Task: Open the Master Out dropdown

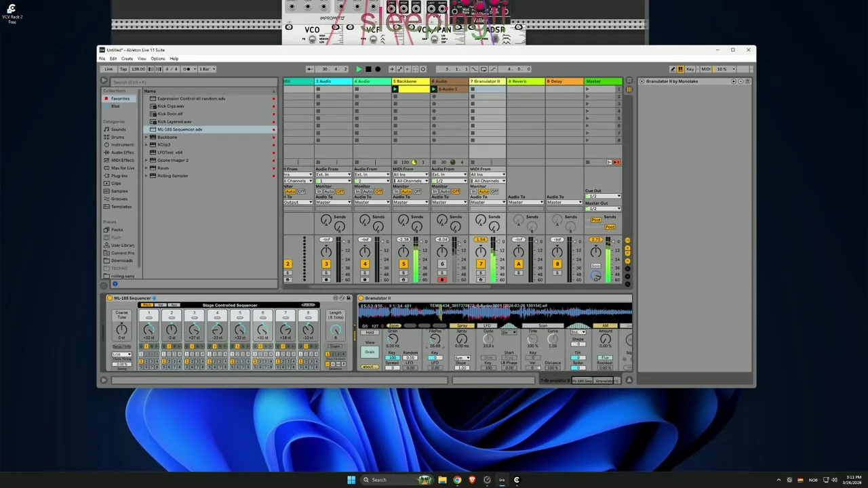Action: click(x=602, y=208)
